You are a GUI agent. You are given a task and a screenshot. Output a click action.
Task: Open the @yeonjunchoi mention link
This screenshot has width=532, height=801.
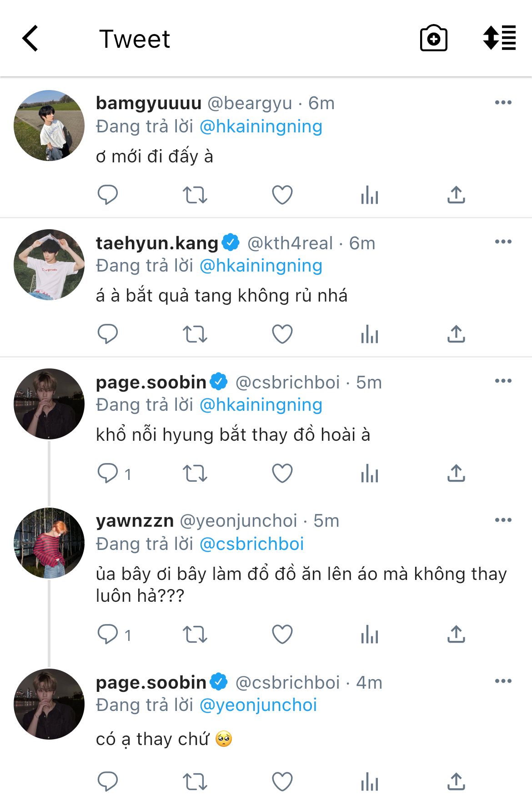(258, 705)
